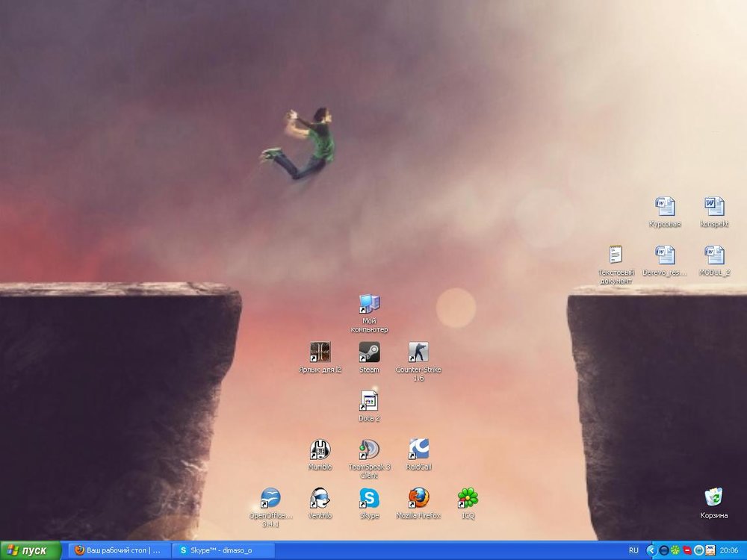Open the Skype desktop shortcut
The height and width of the screenshot is (560, 747).
pos(369,498)
